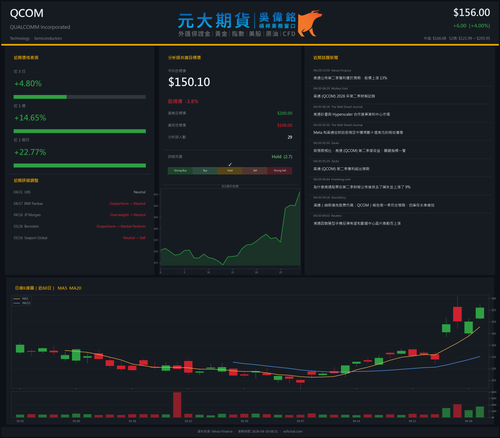Click the checkmark marker above the Hold segment
The image size is (500, 438).
230,164
